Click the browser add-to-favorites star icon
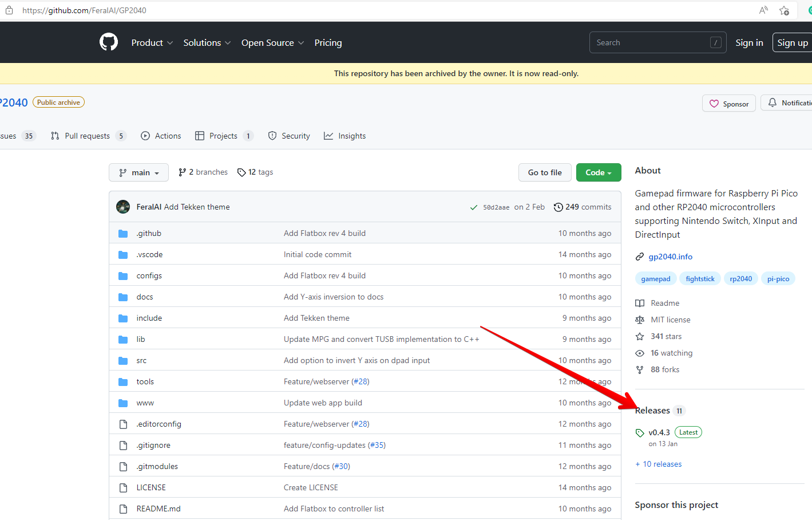 [784, 10]
